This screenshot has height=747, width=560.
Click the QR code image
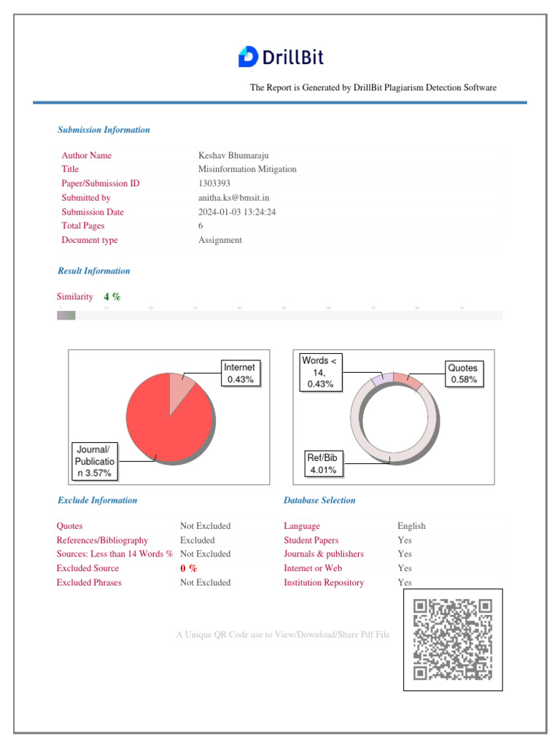(453, 639)
